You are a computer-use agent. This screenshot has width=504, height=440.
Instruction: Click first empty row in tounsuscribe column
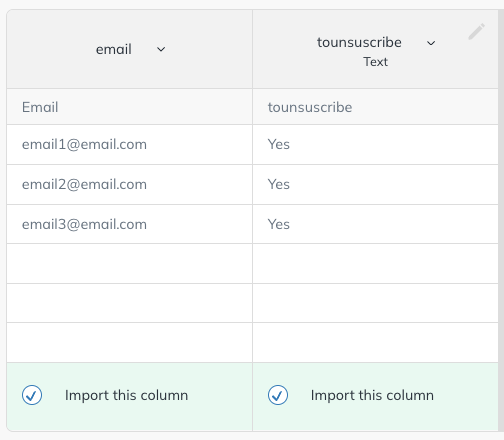[375, 264]
